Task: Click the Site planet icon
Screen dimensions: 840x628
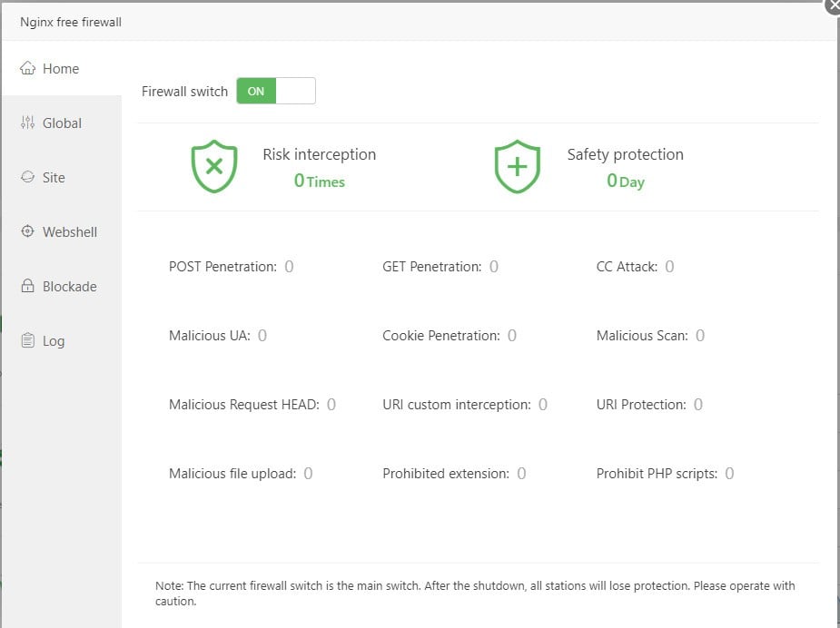Action: click(28, 178)
